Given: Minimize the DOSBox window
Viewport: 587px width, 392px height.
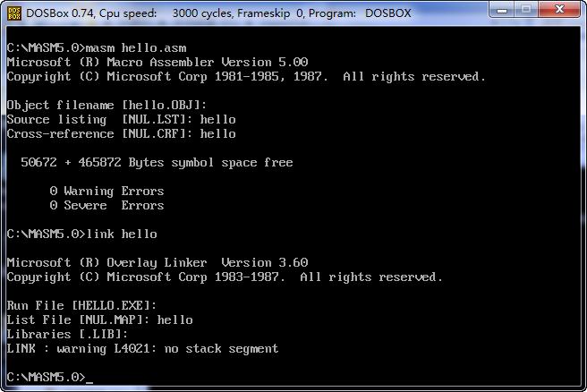Looking at the screenshot, I should [499, 12].
